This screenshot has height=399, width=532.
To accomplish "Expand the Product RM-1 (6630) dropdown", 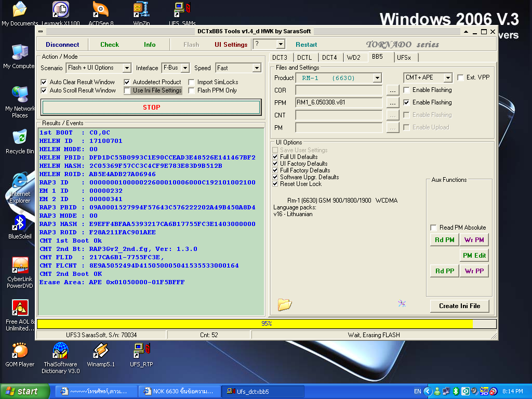I will pos(377,78).
